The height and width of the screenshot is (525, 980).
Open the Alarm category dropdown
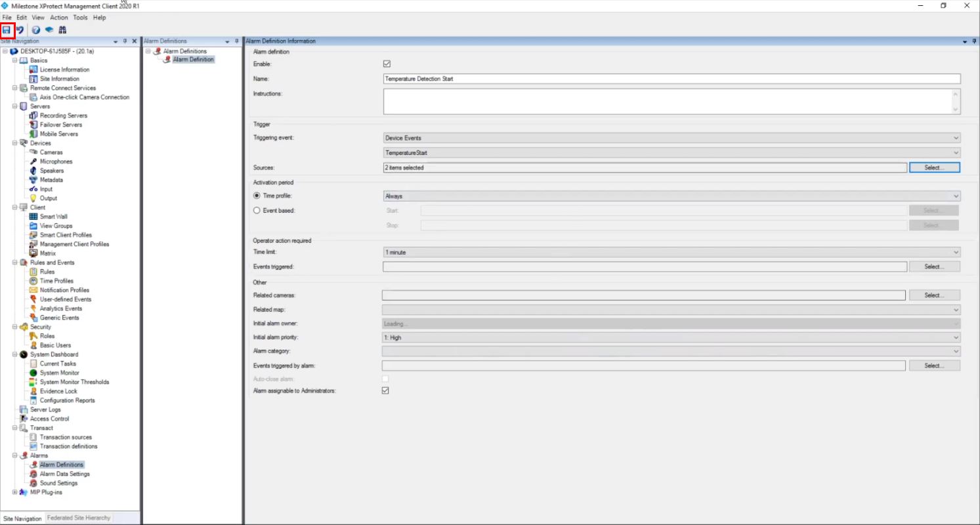coord(671,351)
